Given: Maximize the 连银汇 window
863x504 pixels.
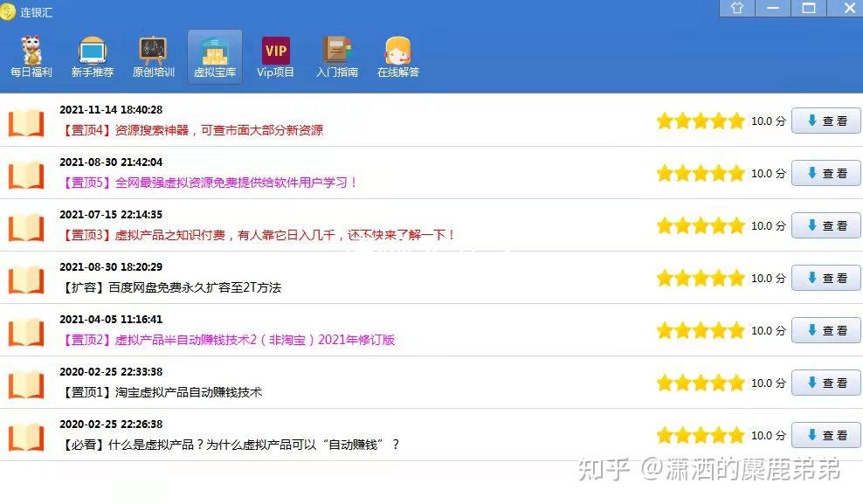Looking at the screenshot, I should click(809, 8).
